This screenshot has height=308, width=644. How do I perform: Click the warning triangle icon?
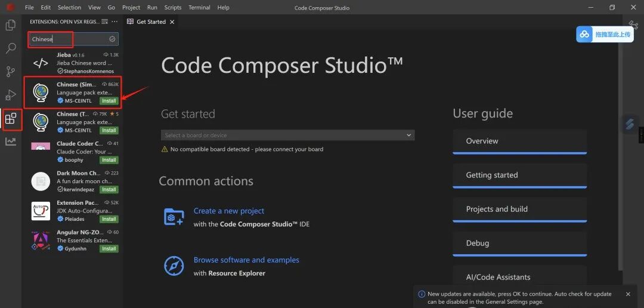[165, 149]
